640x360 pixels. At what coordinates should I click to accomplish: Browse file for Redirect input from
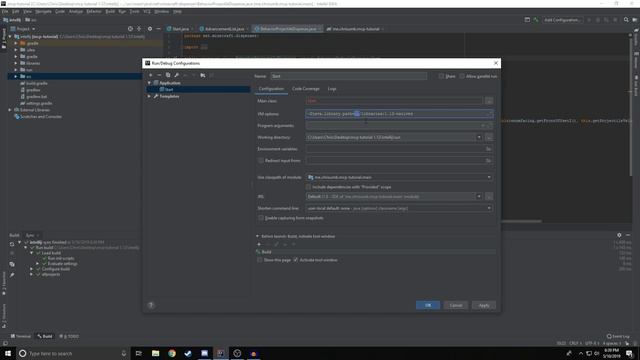[488, 161]
